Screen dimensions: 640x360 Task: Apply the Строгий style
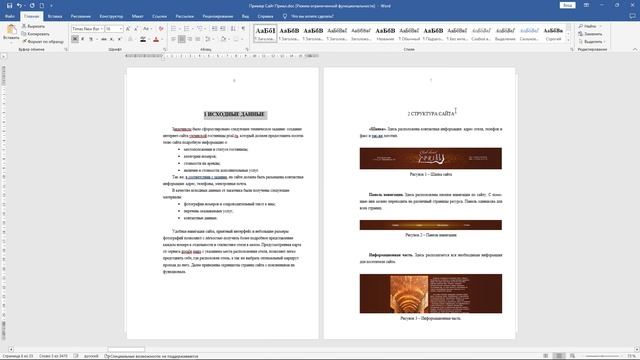553,33
